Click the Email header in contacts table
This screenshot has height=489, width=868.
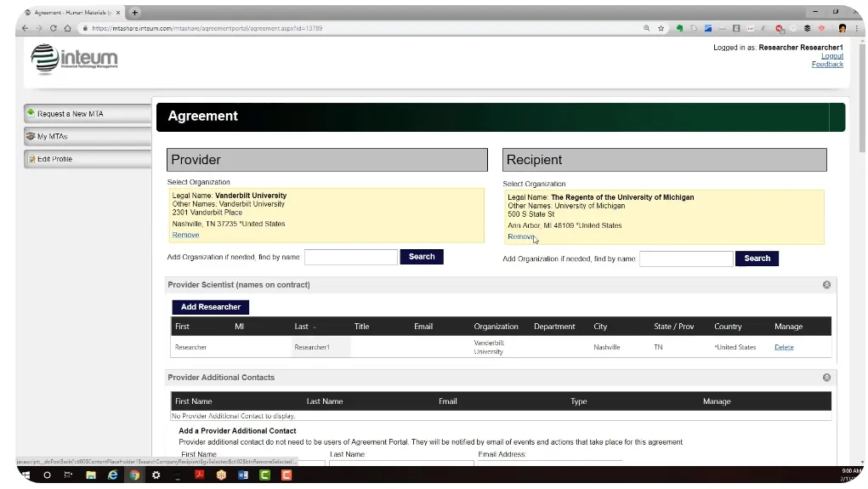[x=447, y=401]
